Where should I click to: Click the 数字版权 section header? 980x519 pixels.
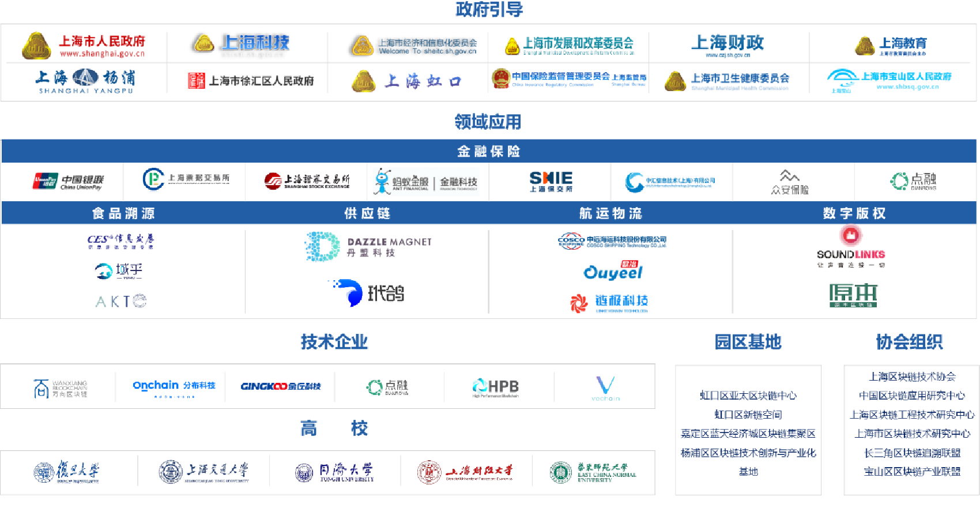854,213
